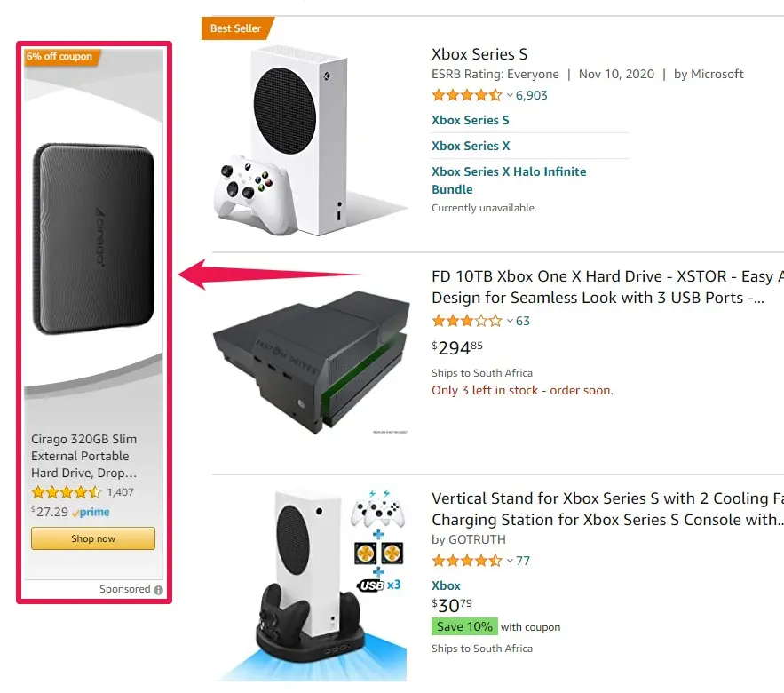Click the Prime logo in ad
The height and width of the screenshot is (693, 784).
(x=91, y=513)
